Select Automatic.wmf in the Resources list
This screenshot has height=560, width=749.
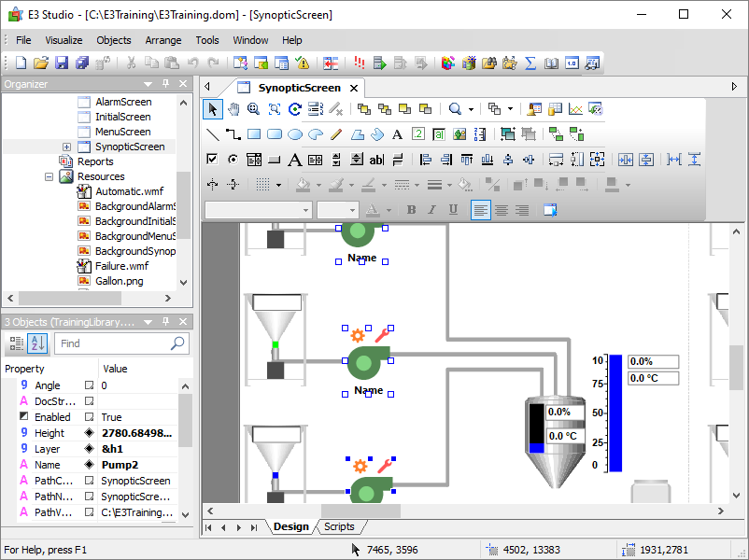pos(129,191)
